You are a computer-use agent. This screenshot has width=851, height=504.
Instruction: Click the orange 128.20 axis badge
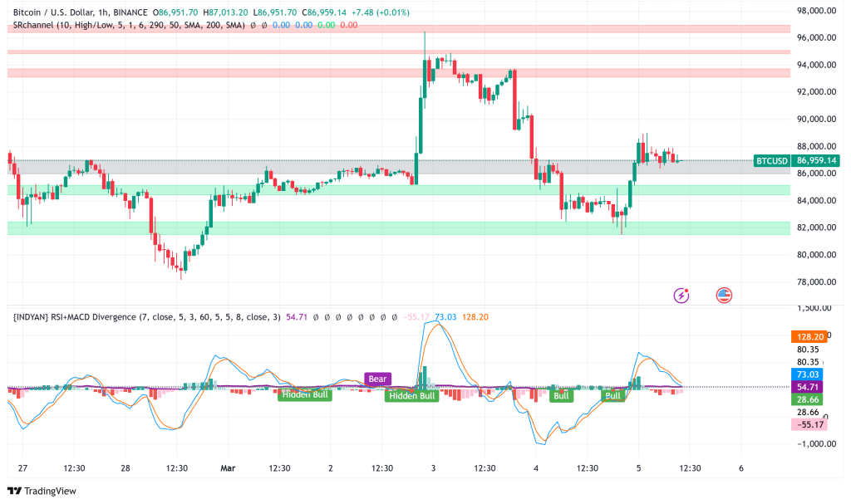(x=809, y=336)
